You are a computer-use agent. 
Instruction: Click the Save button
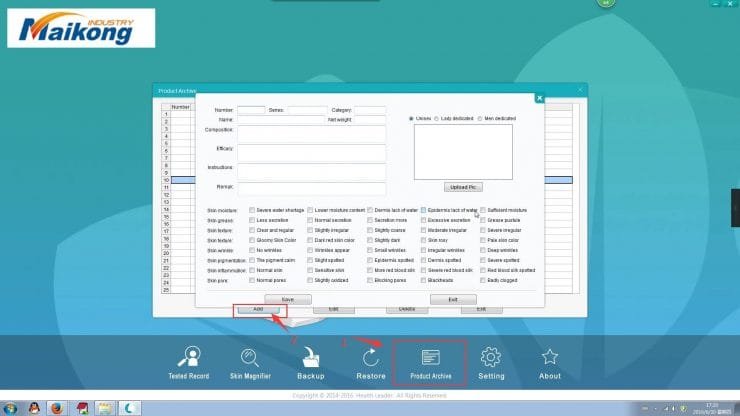[x=288, y=299]
